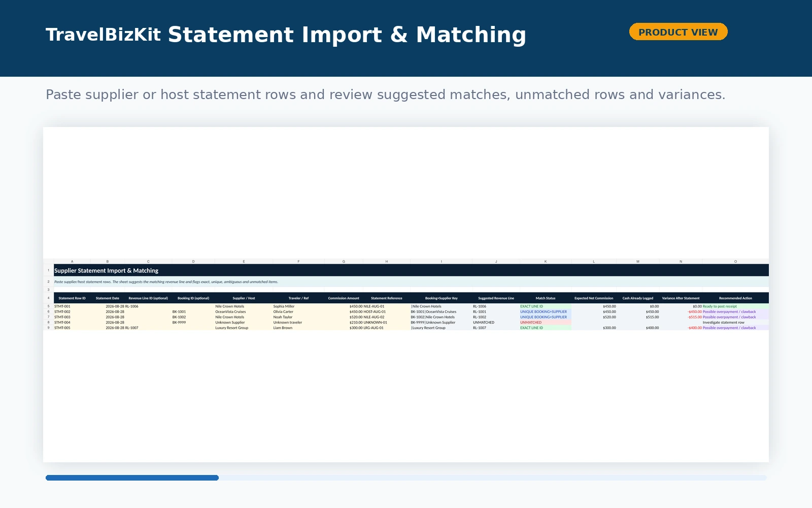Viewport: 812px width, 508px height.
Task: Click the blue progress bar at bottom
Action: (x=132, y=478)
